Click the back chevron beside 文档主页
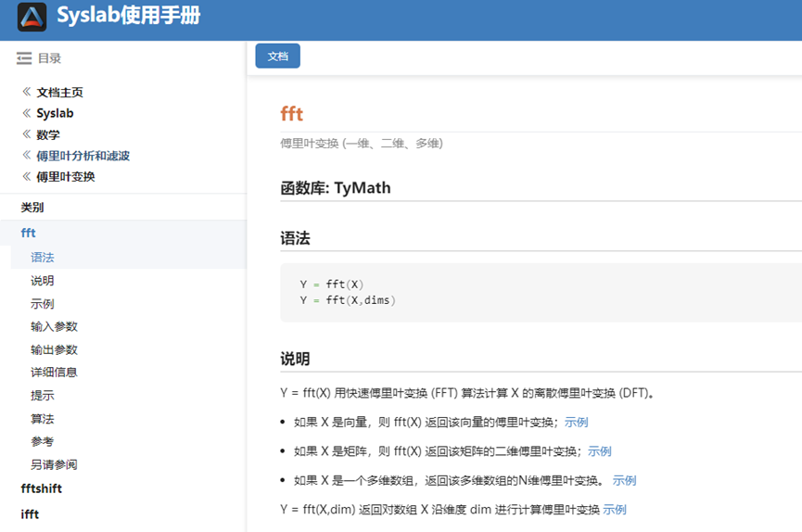This screenshot has width=802, height=532. click(27, 92)
